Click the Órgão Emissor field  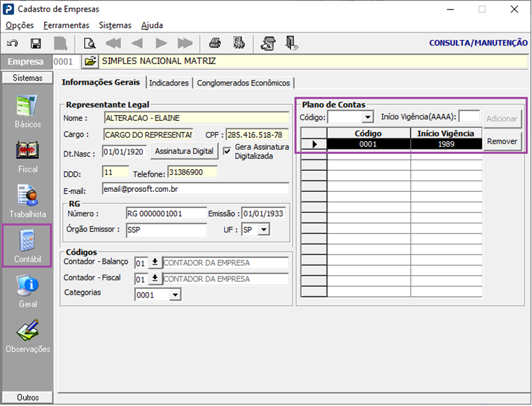click(x=166, y=230)
